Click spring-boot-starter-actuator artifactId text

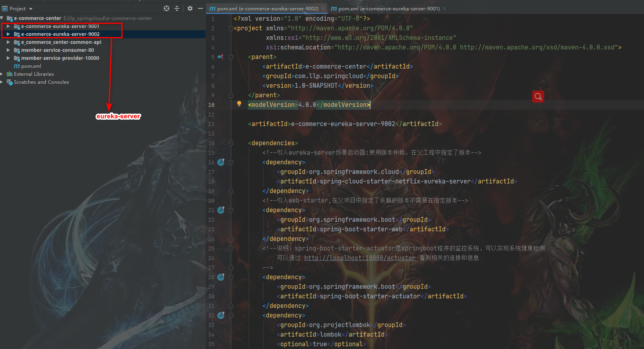click(x=370, y=296)
